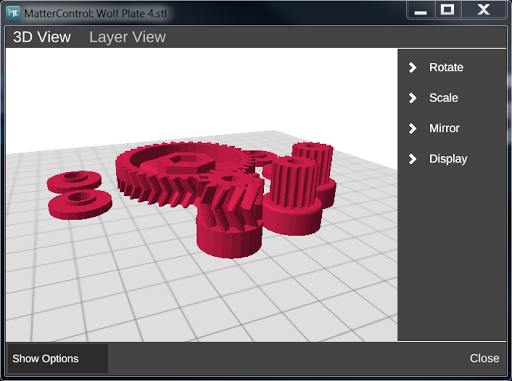512x381 pixels.
Task: Expand the Mirror section chevron arrow
Action: point(413,128)
